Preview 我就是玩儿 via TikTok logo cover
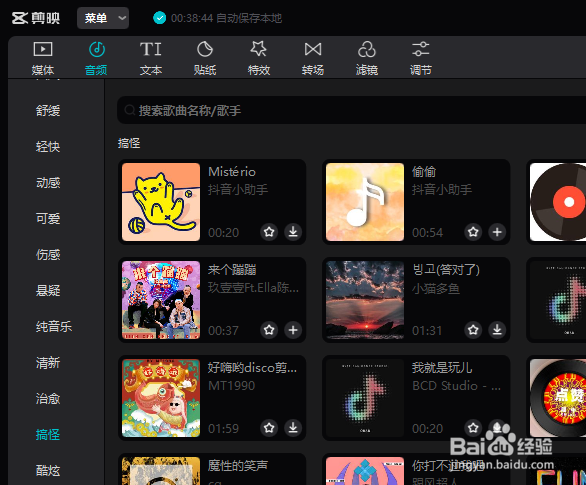This screenshot has width=586, height=485. (x=365, y=398)
